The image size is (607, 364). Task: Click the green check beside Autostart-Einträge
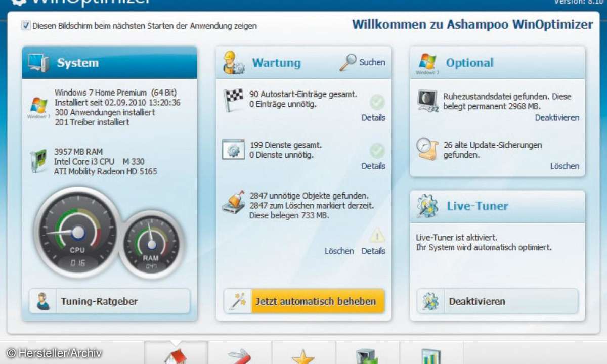(377, 102)
